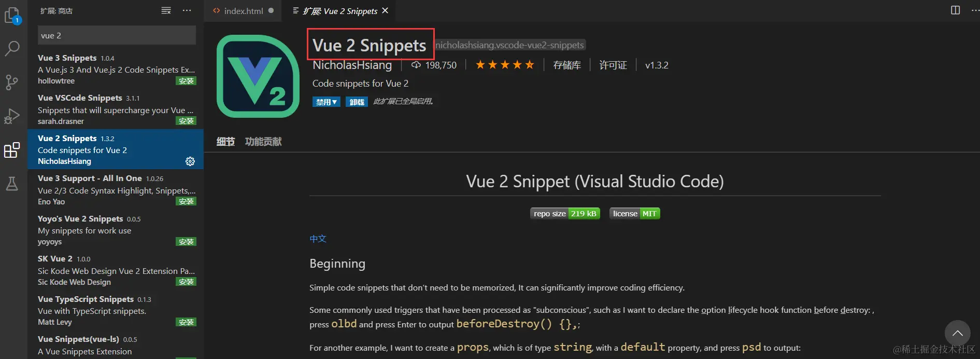Click the readme title Vue 2 Snippet (Visual Studio Code)
Viewport: 980px width, 359px height.
click(595, 181)
